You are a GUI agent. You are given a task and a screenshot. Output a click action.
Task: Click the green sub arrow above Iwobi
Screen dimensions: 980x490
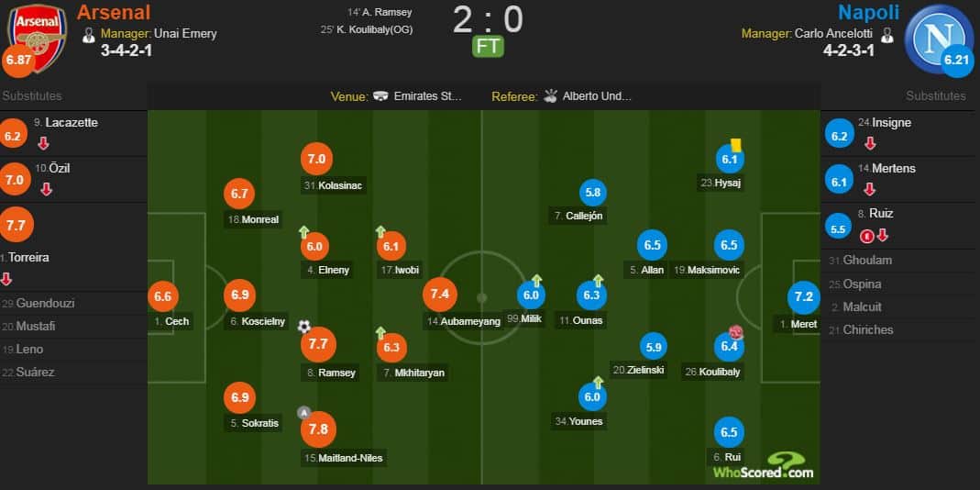click(x=380, y=231)
